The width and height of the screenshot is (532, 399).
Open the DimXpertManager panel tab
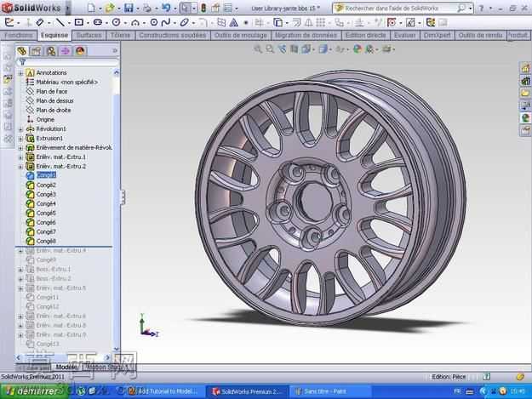click(x=66, y=51)
